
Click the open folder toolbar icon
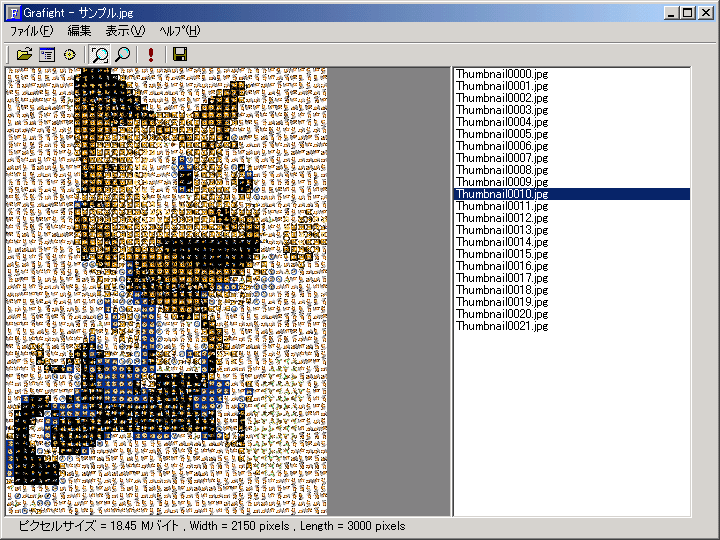pyautogui.click(x=24, y=55)
